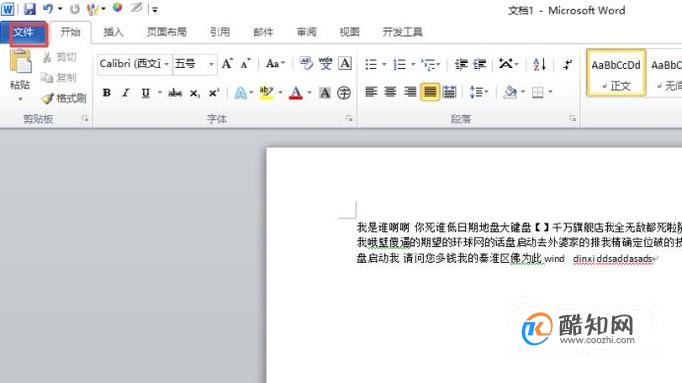
Task: Click the Increase Indent icon
Action: click(x=479, y=64)
